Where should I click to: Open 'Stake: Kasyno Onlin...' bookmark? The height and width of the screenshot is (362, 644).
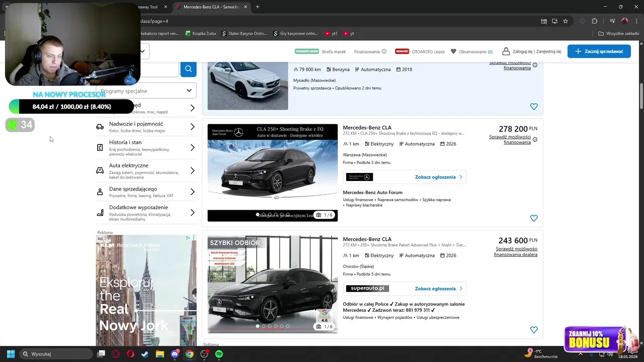tap(244, 34)
